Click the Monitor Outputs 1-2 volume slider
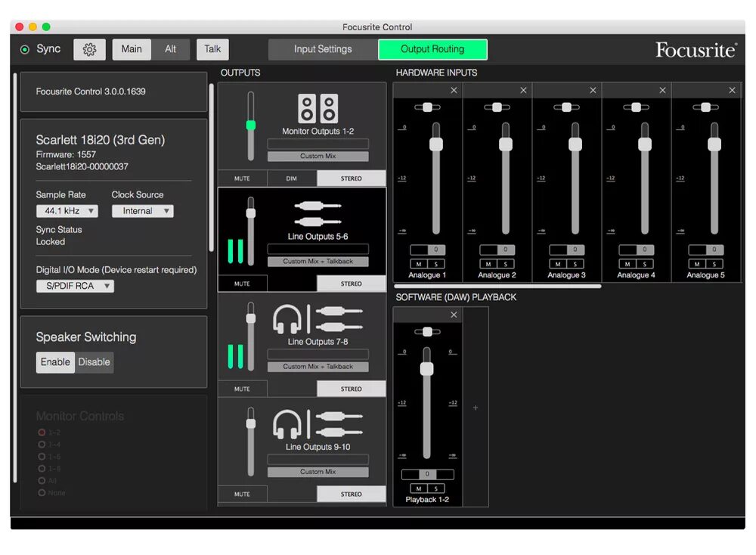 point(251,126)
